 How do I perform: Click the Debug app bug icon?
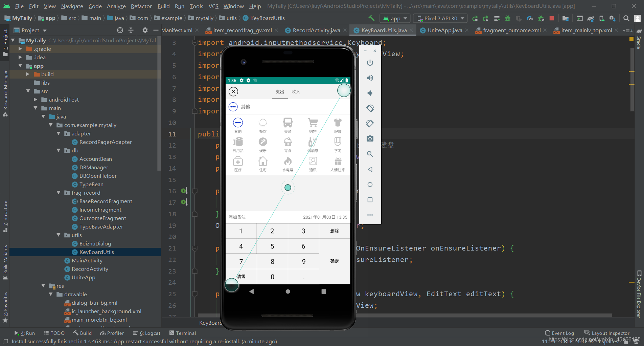[x=507, y=18]
